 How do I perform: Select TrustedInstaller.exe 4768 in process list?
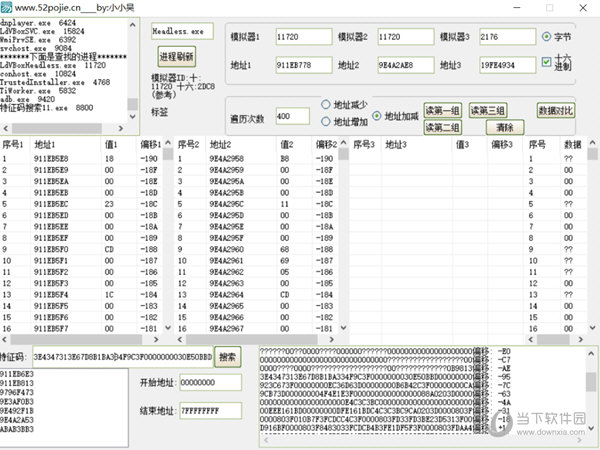(x=55, y=82)
